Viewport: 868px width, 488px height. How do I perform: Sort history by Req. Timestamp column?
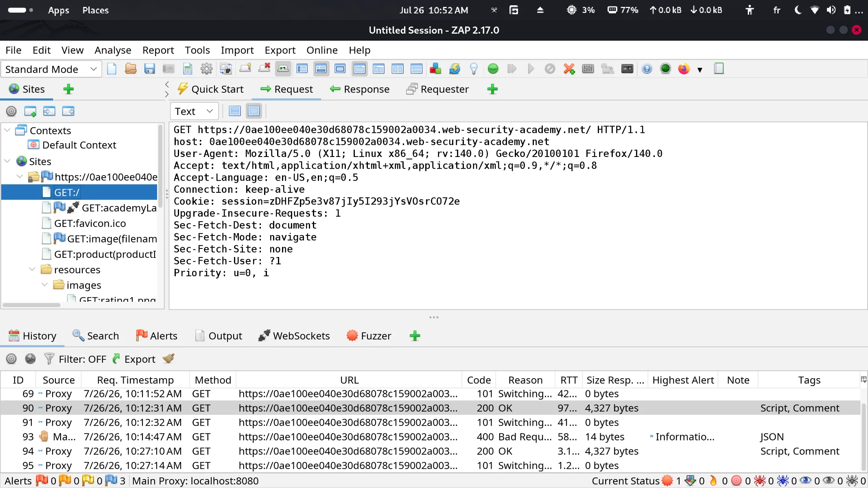coord(135,380)
